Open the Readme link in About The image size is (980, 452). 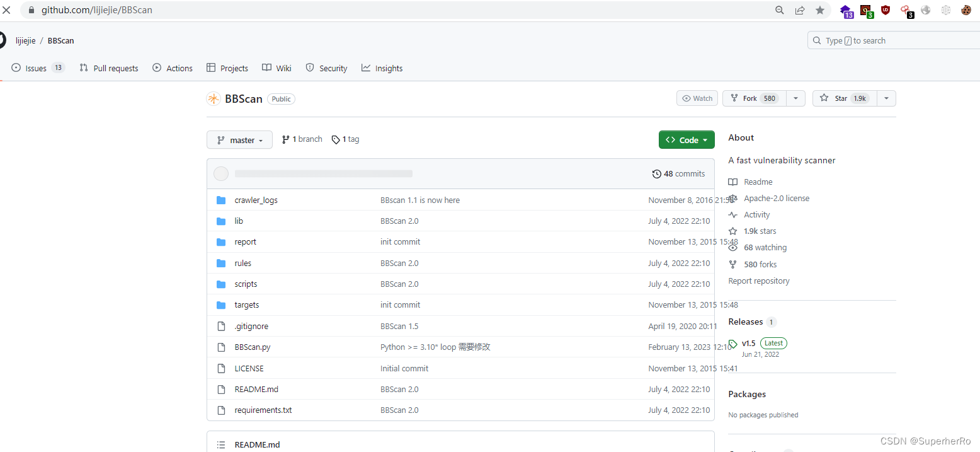[750, 182]
